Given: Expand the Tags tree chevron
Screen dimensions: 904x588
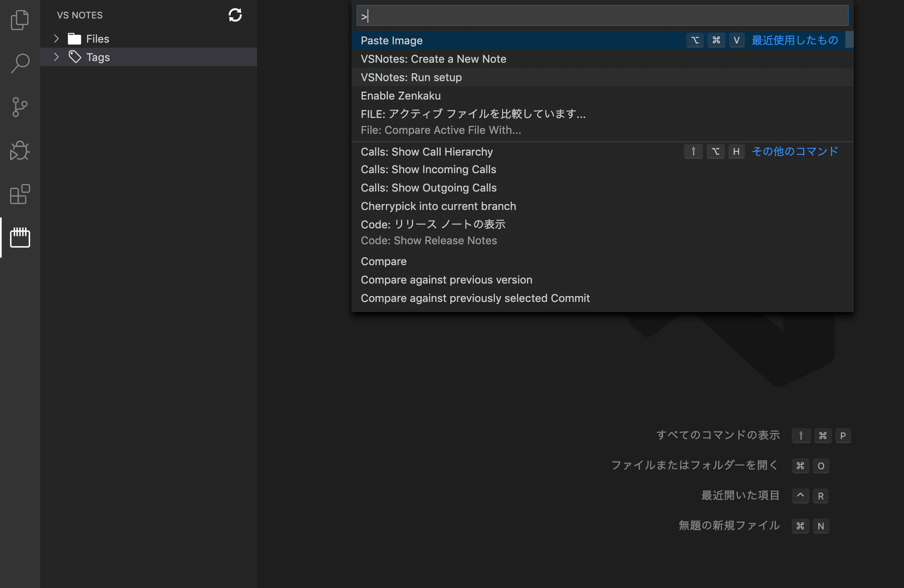Looking at the screenshot, I should coord(56,57).
